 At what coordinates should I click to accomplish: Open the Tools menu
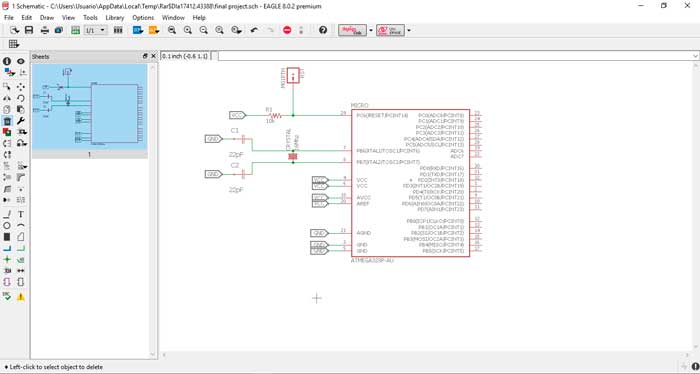(90, 18)
